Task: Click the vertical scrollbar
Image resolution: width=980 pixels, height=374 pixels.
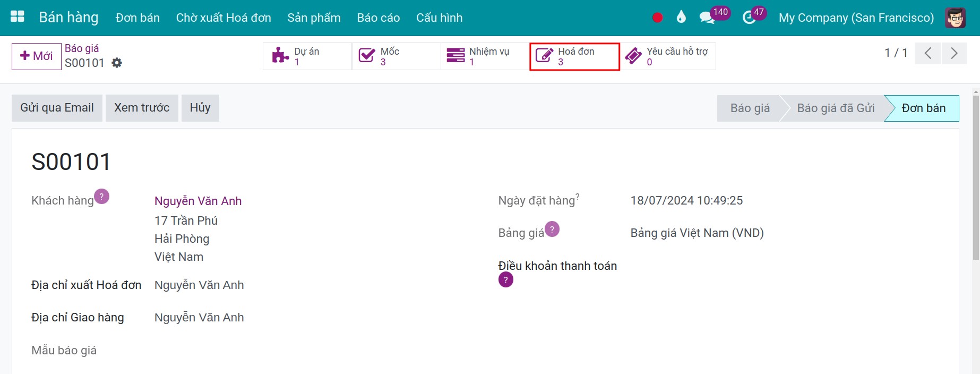Action: (976, 178)
